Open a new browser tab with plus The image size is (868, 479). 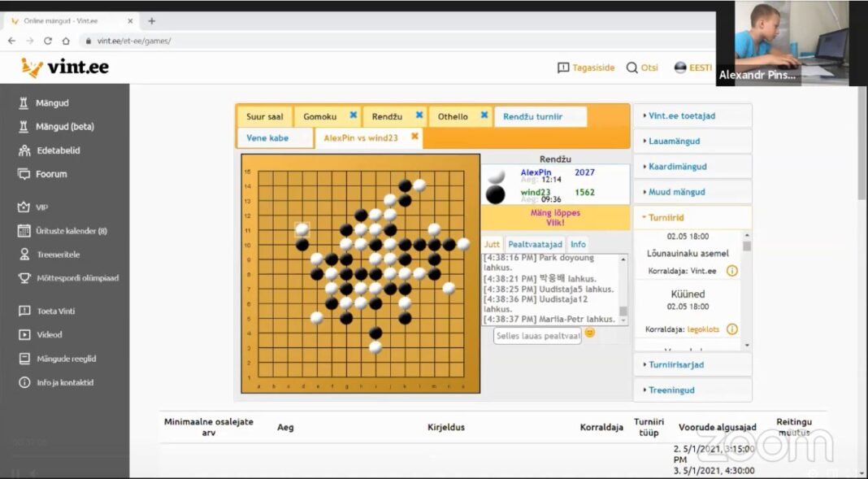152,21
